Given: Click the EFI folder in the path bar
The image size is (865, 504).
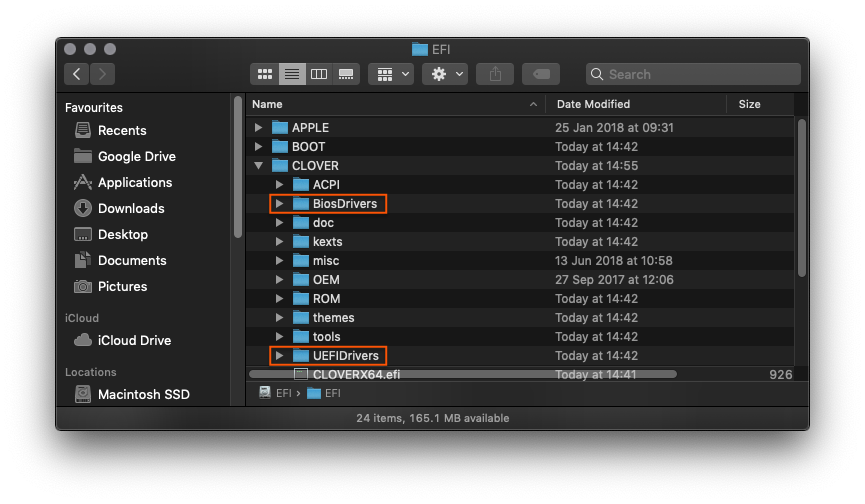Looking at the screenshot, I should pyautogui.click(x=324, y=393).
